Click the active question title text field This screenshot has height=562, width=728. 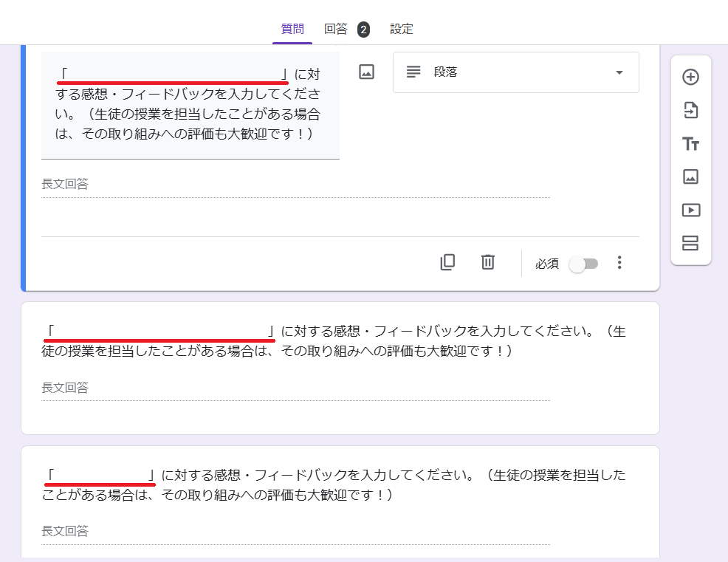click(x=190, y=104)
